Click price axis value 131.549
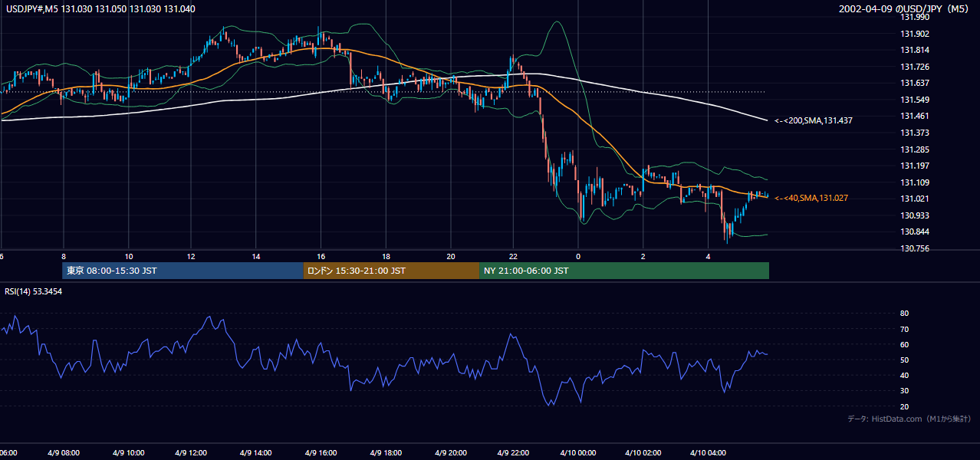 pos(916,100)
